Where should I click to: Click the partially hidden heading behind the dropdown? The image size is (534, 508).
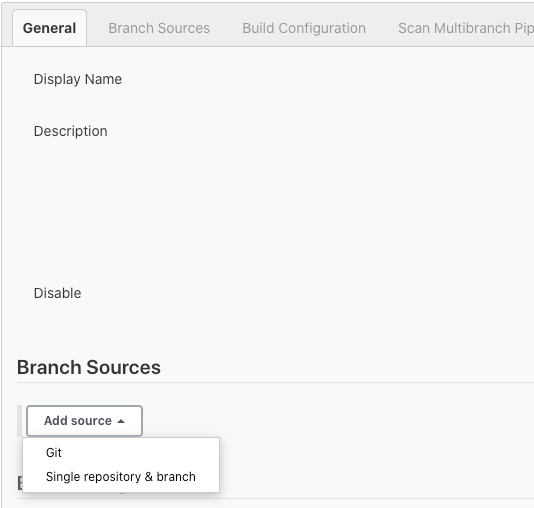[20, 483]
